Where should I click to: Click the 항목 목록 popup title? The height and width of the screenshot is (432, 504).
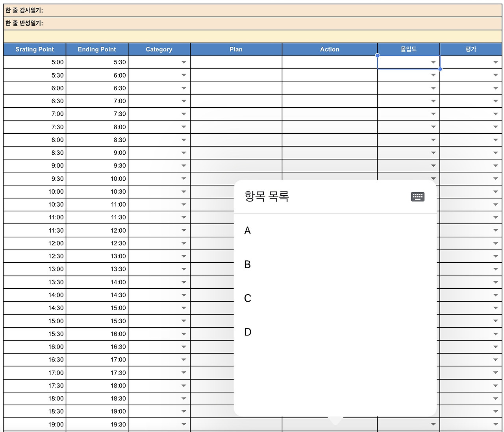coord(267,196)
